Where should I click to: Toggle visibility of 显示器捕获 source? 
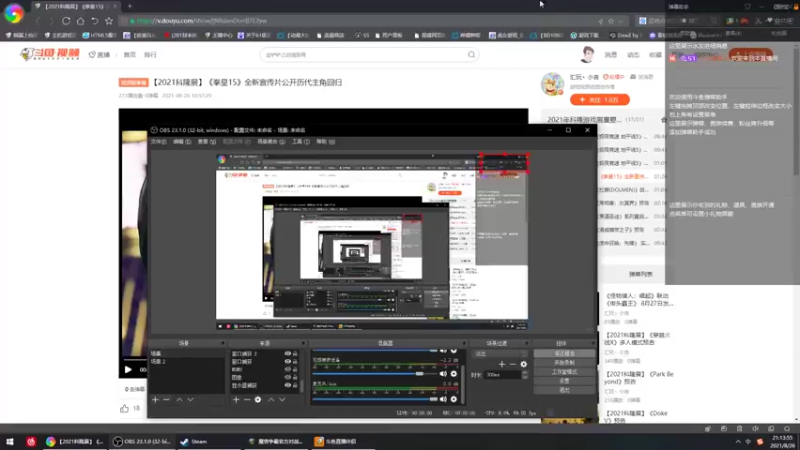(x=288, y=386)
